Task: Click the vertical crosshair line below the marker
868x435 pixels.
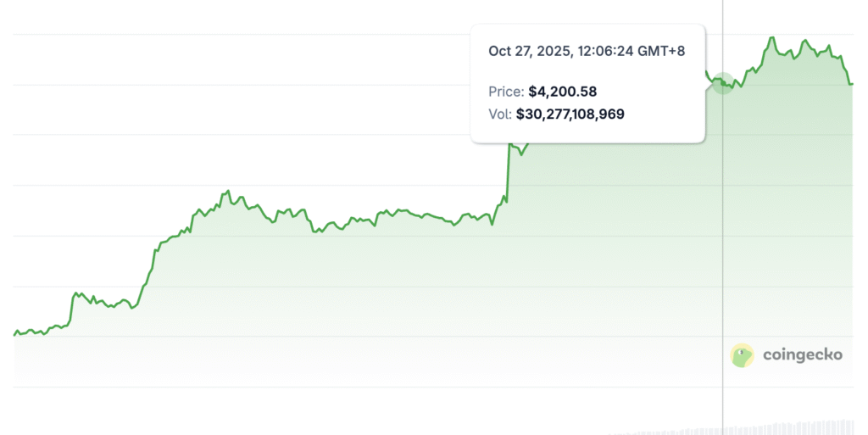Action: pos(722,254)
